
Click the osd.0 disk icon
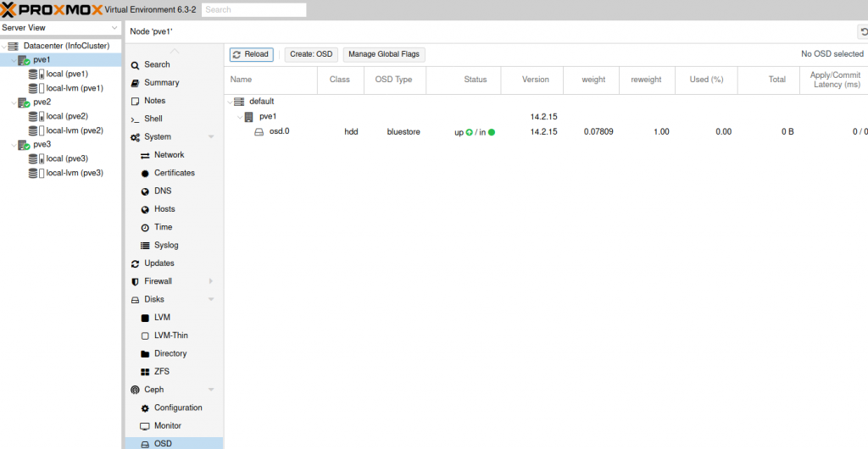(x=259, y=132)
